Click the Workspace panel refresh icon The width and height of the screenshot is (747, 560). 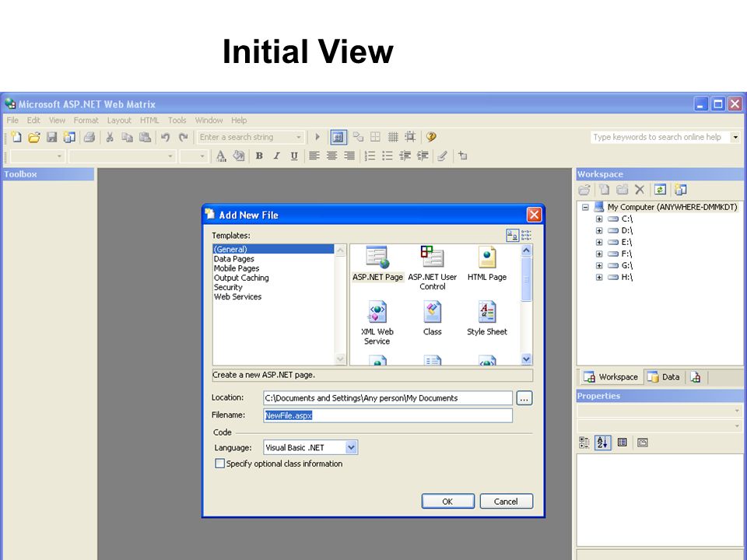[660, 190]
